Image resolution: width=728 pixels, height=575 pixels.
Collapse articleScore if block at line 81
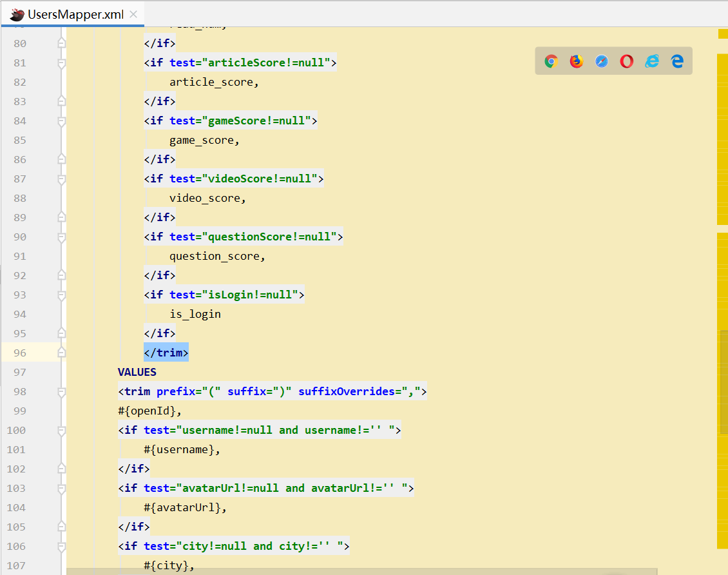[x=61, y=63]
